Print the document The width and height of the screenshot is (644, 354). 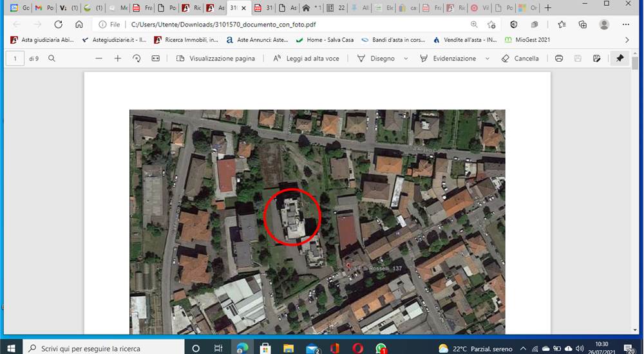(558, 59)
